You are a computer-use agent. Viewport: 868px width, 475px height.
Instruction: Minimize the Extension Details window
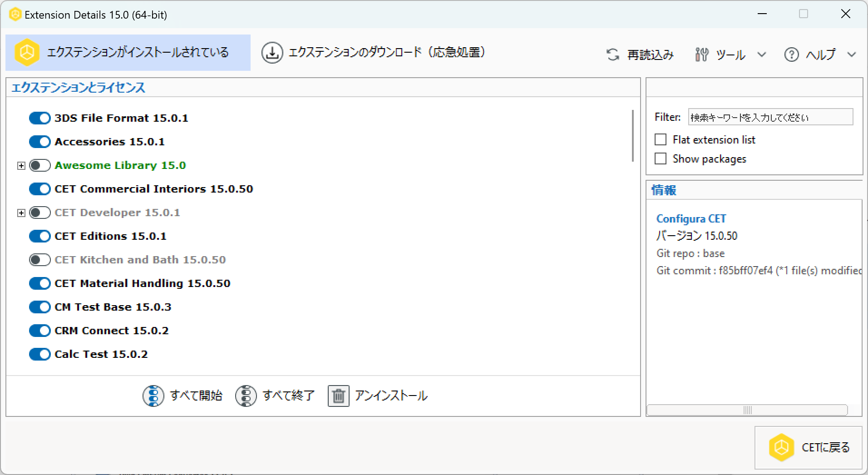[x=762, y=14]
